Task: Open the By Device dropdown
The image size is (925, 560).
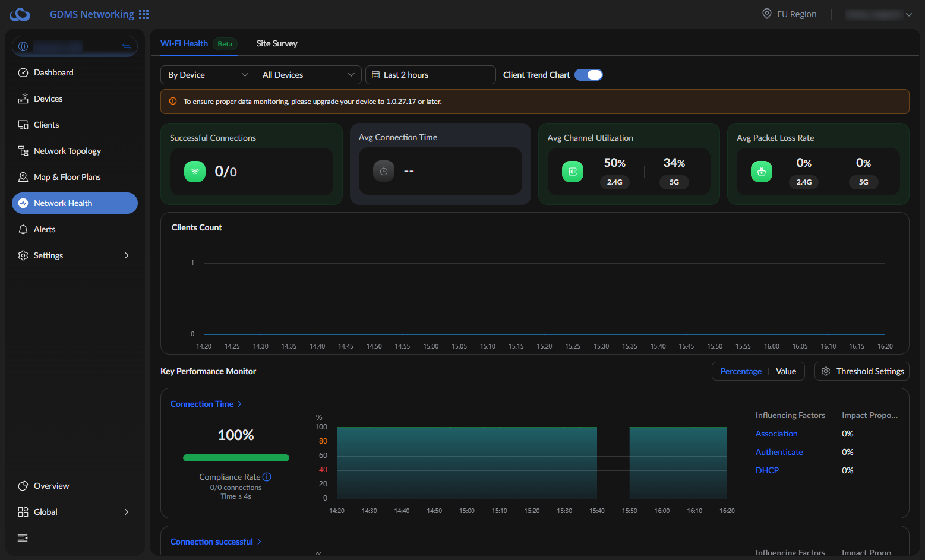Action: click(x=208, y=75)
